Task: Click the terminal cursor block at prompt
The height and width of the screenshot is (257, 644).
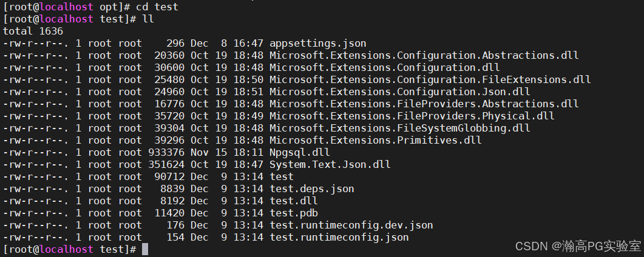Action: coord(145,249)
